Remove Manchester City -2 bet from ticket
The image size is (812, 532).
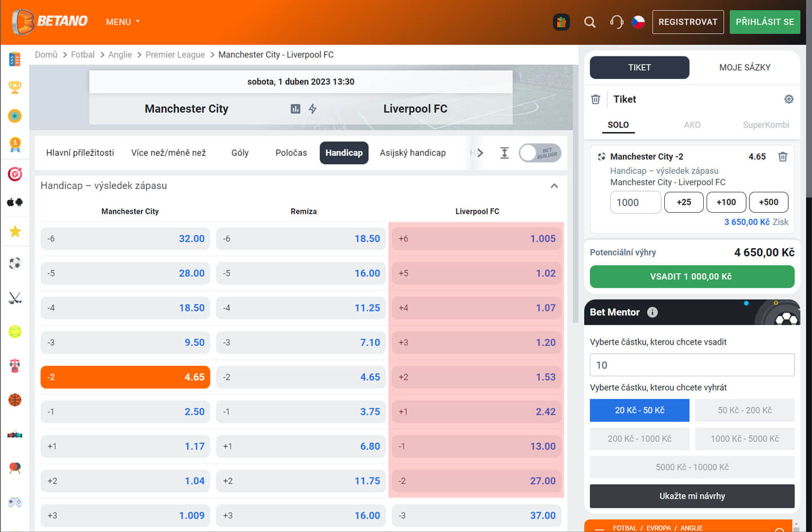pos(783,157)
